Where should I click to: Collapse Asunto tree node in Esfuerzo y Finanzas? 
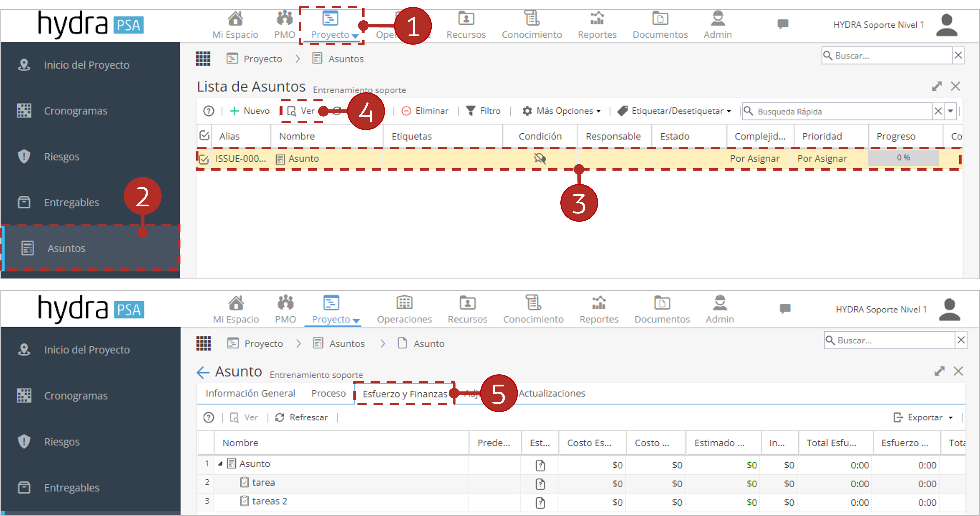(x=220, y=464)
